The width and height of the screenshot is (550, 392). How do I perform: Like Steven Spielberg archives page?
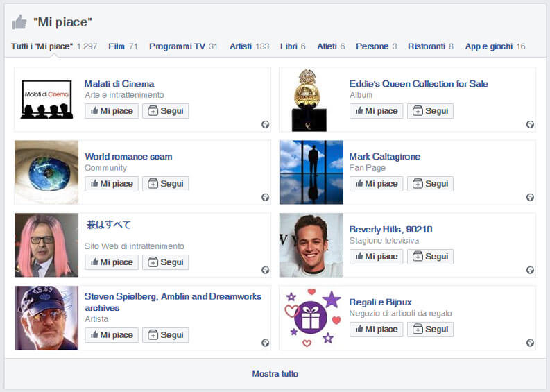pos(112,335)
